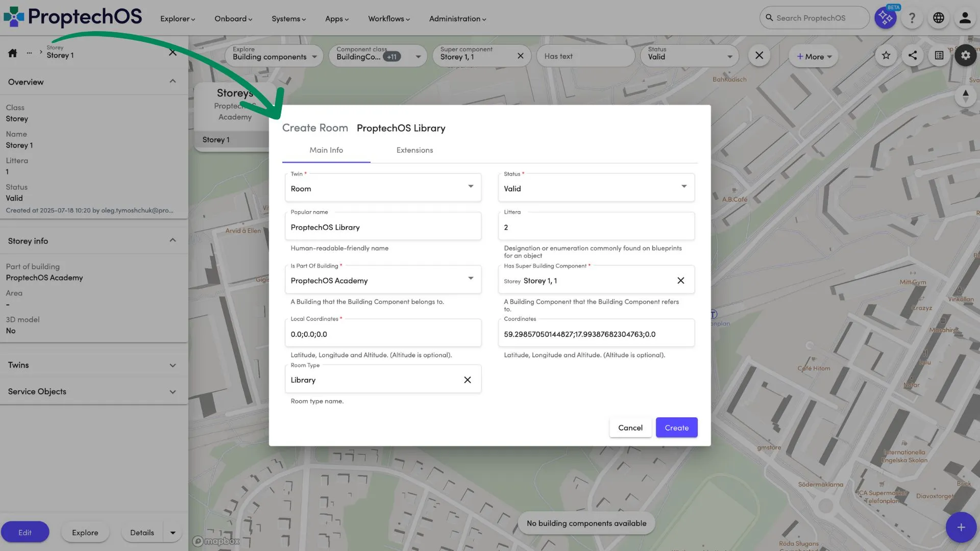Open the Systems menu
The image size is (980, 551).
pos(288,19)
